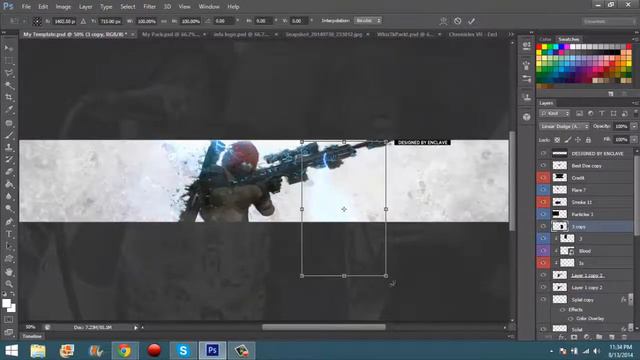
Task: Hide the Flare 7 layer
Action: (543, 190)
